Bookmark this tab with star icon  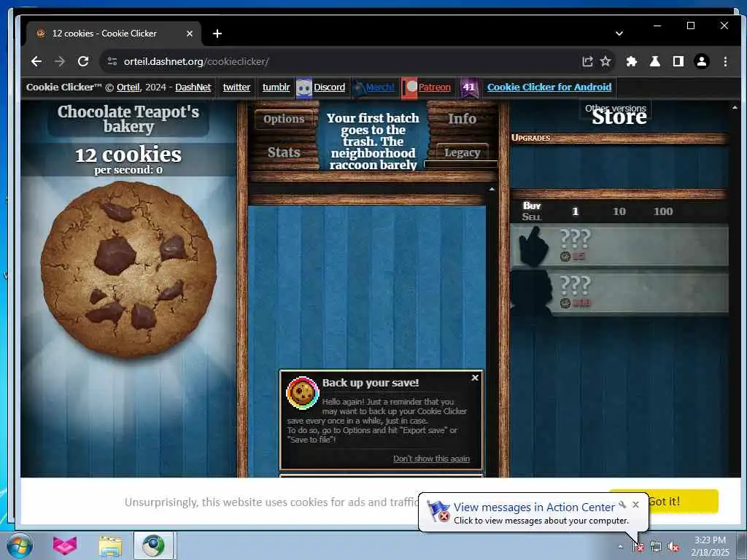(605, 61)
